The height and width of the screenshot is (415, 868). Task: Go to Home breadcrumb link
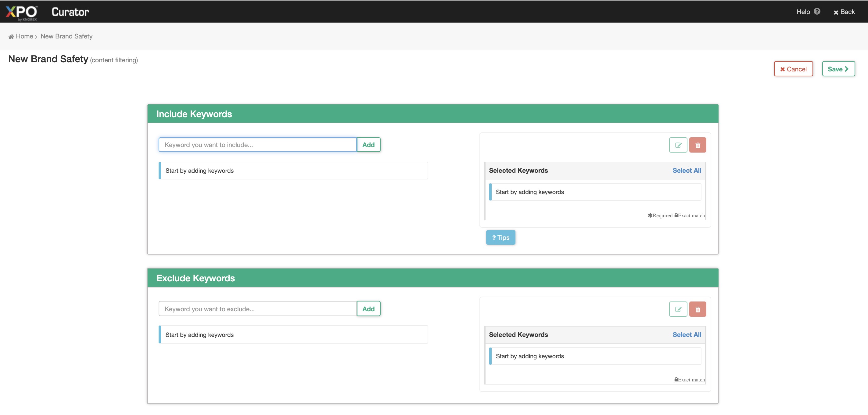[24, 36]
